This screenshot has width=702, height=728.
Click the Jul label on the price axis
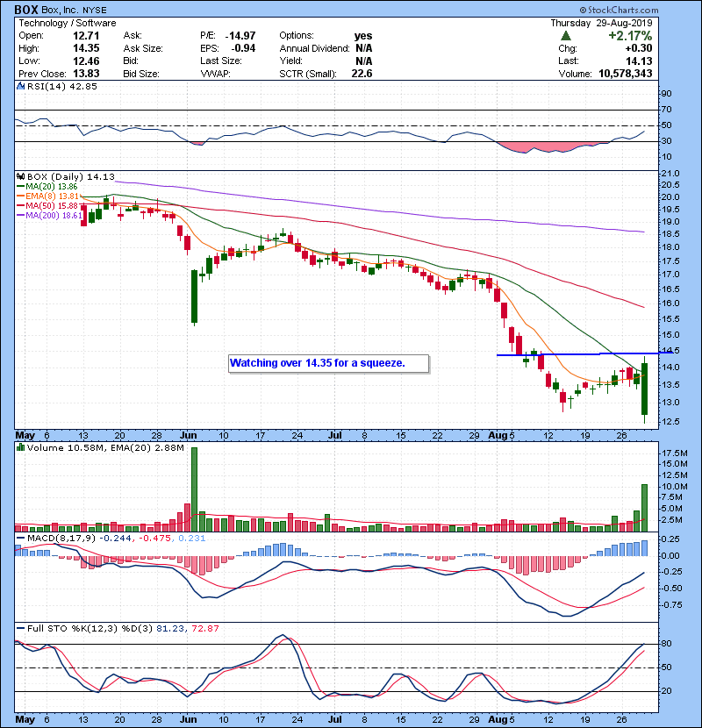[x=334, y=436]
